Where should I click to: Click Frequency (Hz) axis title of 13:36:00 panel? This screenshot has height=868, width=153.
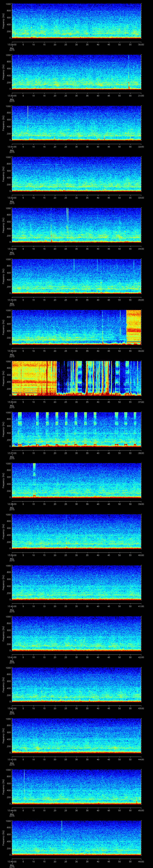[3, 378]
